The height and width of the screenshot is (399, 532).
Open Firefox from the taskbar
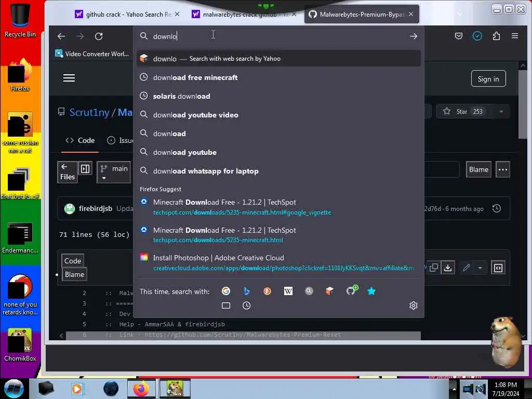141,389
